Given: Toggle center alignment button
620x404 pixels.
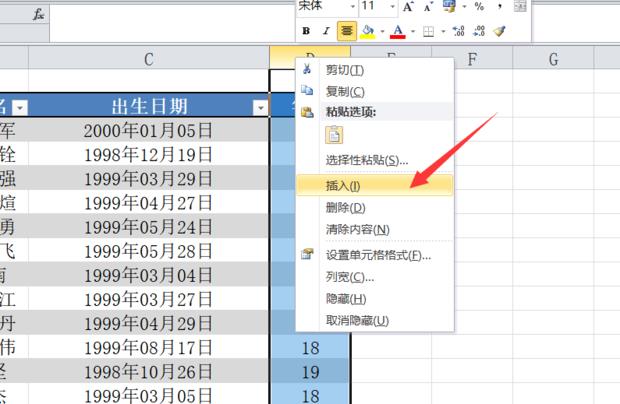Looking at the screenshot, I should pyautogui.click(x=346, y=31).
